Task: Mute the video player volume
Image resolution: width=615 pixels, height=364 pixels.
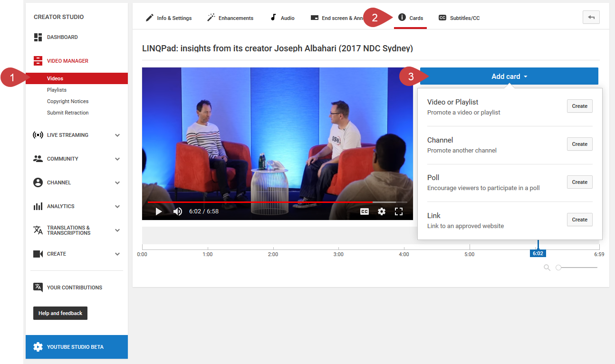Action: pyautogui.click(x=178, y=211)
